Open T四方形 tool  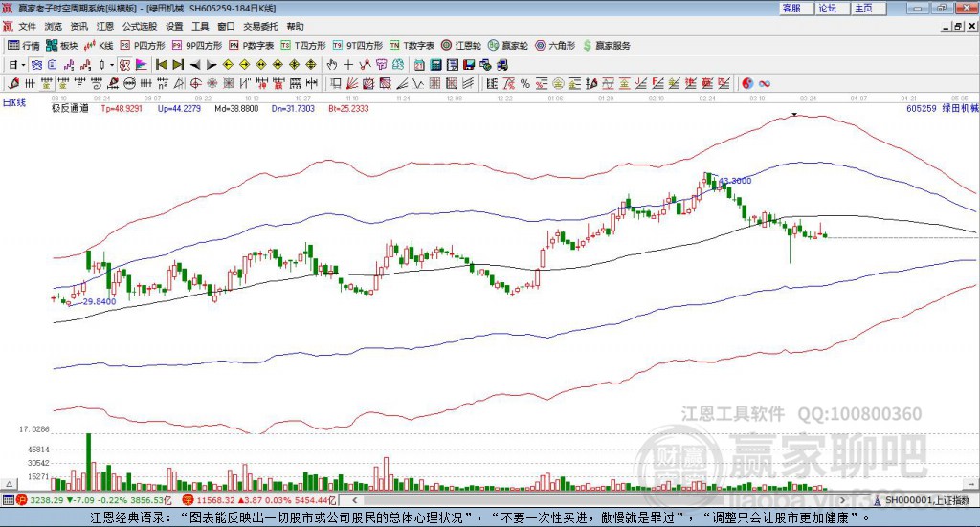coord(303,46)
